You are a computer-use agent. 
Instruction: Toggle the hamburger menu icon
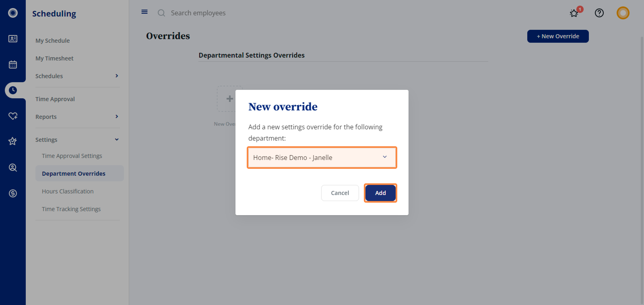click(x=144, y=12)
